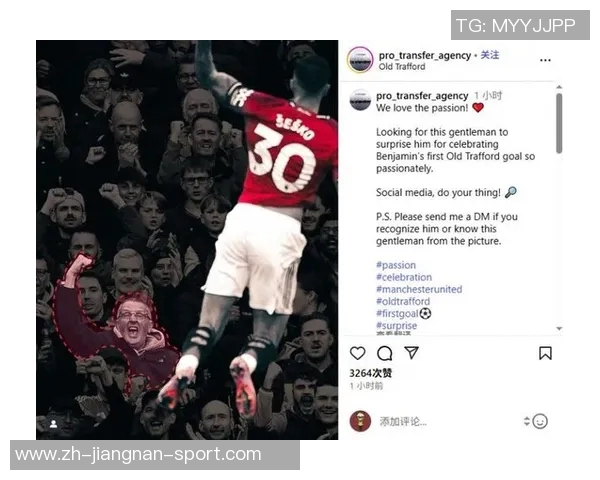The image size is (600, 480).
Task: Open the commenter avatar beside the caption
Action: click(x=360, y=100)
